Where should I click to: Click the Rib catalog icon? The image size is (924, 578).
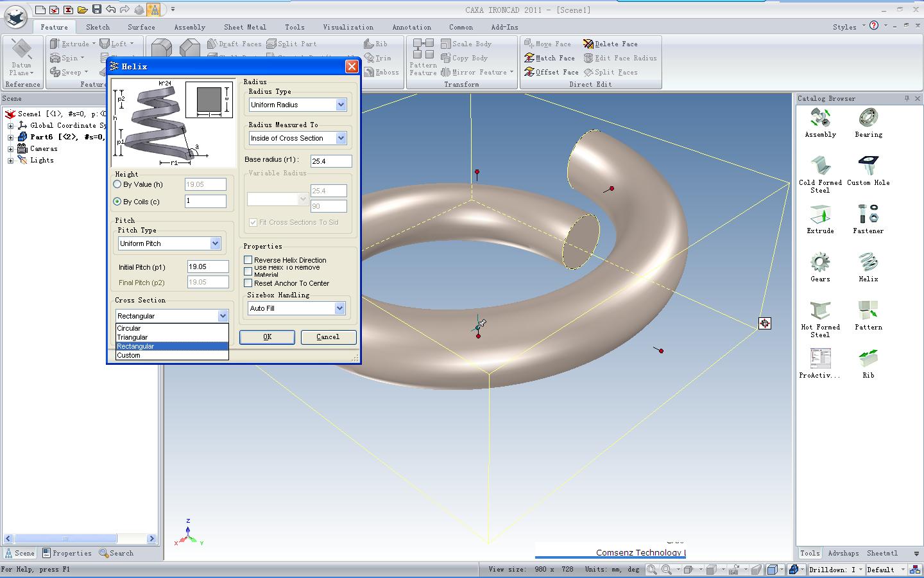click(868, 359)
